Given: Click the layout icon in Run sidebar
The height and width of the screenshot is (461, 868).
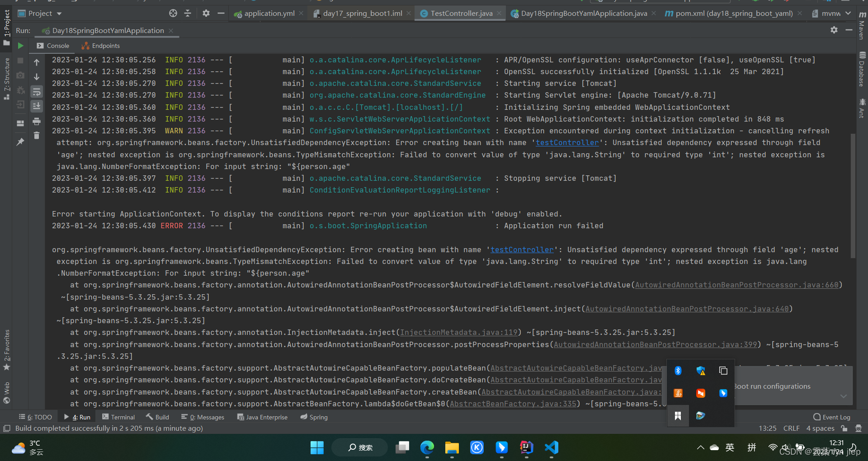Looking at the screenshot, I should 20,123.
